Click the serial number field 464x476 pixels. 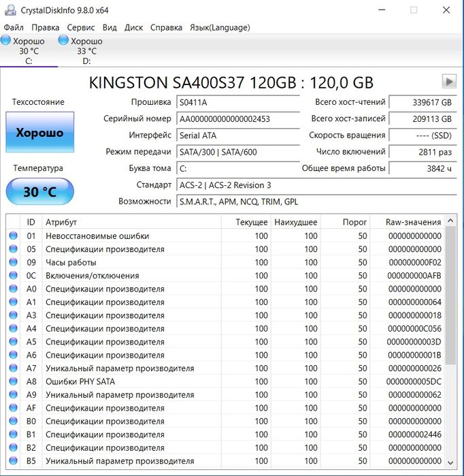238,118
